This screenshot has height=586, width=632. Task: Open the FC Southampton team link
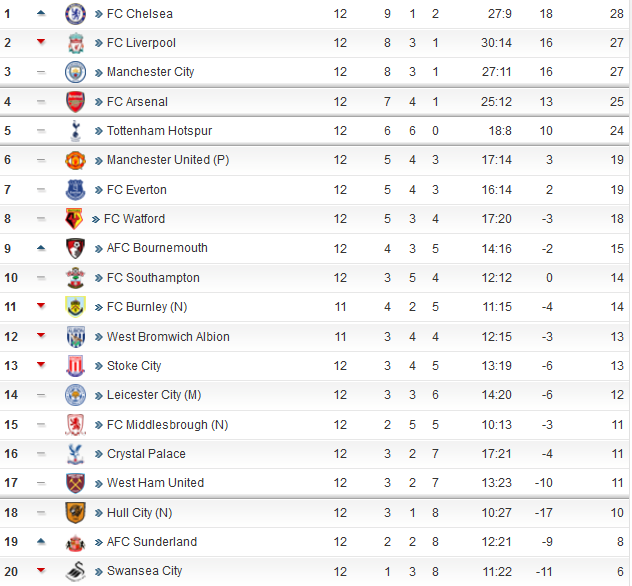click(x=153, y=278)
